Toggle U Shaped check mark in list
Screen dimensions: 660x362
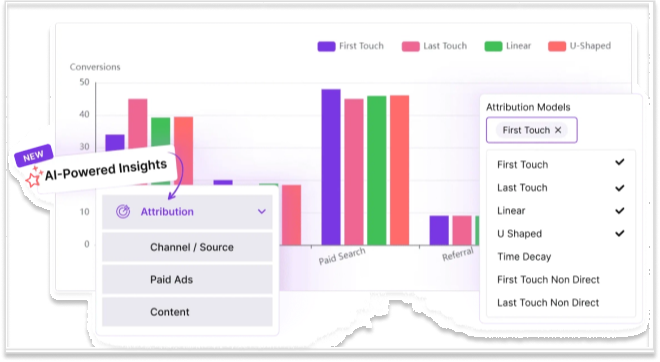point(620,233)
